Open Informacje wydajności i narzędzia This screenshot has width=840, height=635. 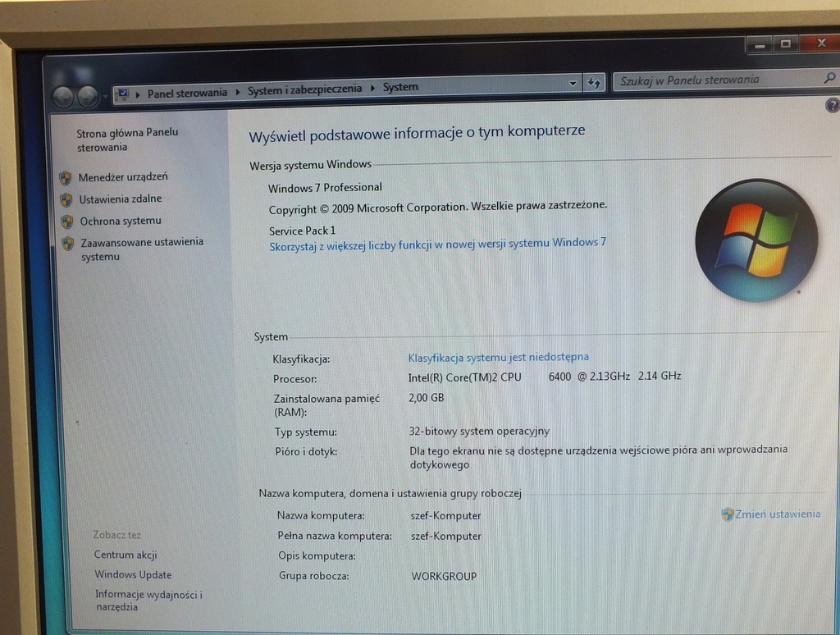(149, 601)
